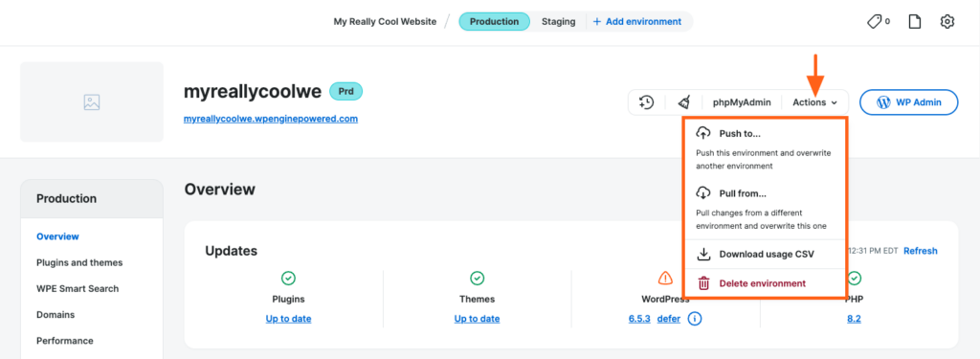980x359 pixels.
Task: Click the site image placeholder thumbnail
Action: tap(92, 101)
